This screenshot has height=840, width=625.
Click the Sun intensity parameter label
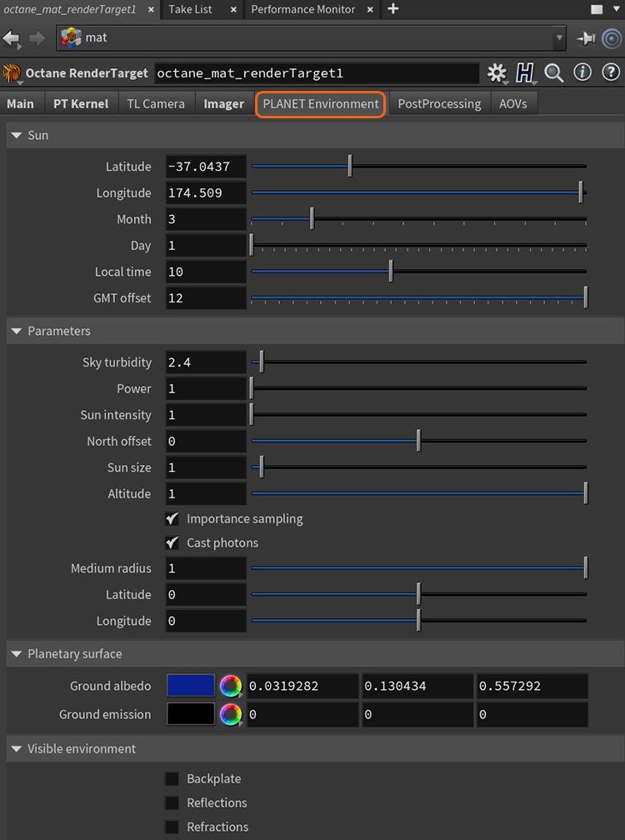pos(116,415)
